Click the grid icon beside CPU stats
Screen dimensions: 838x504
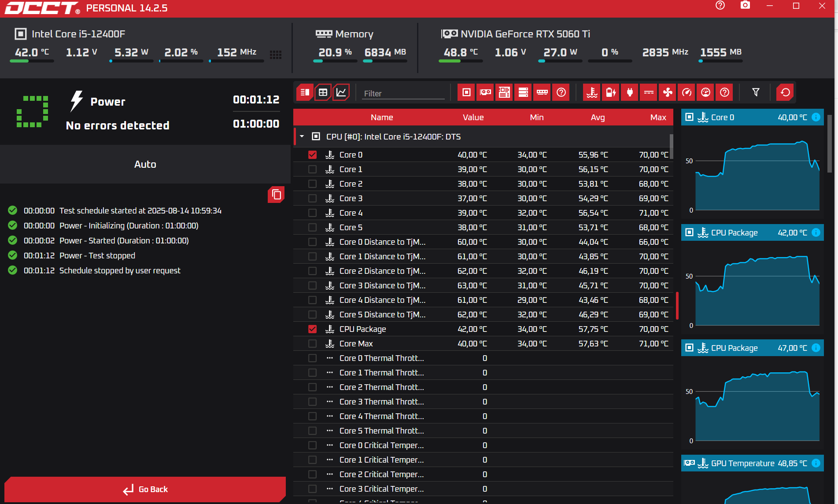click(x=276, y=55)
